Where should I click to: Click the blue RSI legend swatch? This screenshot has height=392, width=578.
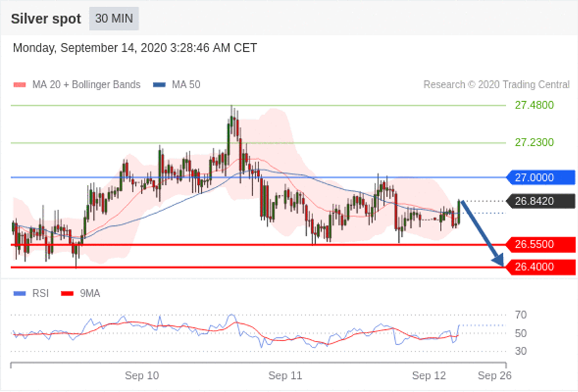(x=20, y=293)
